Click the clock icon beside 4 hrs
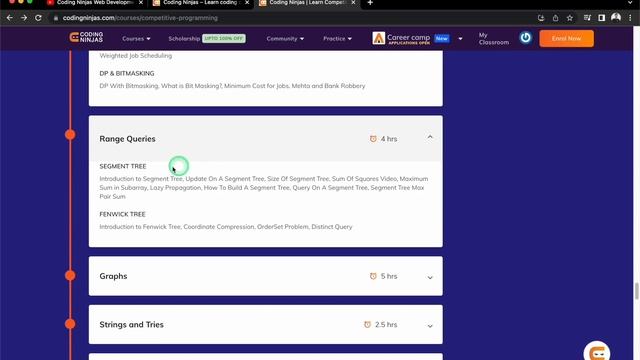The width and height of the screenshot is (640, 360). point(373,139)
